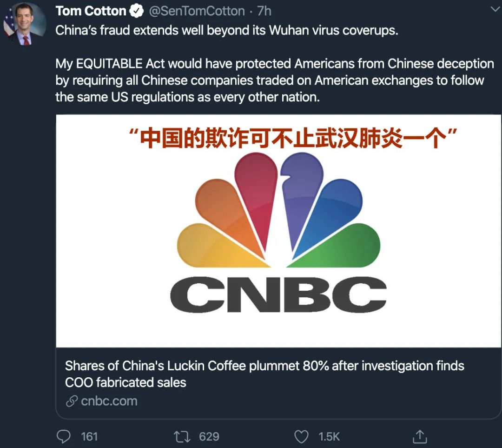
Task: Open the Luckin Coffee article headline
Action: 264,374
